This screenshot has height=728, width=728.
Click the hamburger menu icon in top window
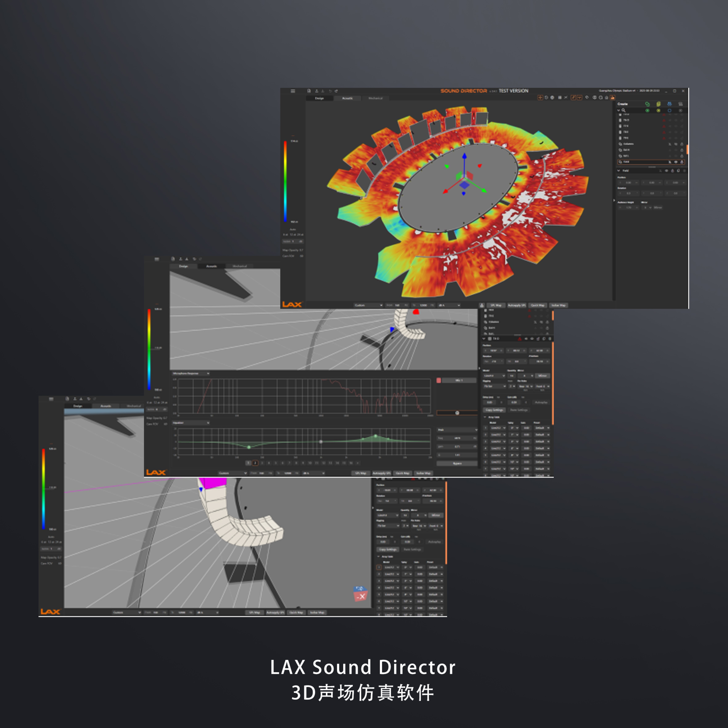click(x=293, y=91)
